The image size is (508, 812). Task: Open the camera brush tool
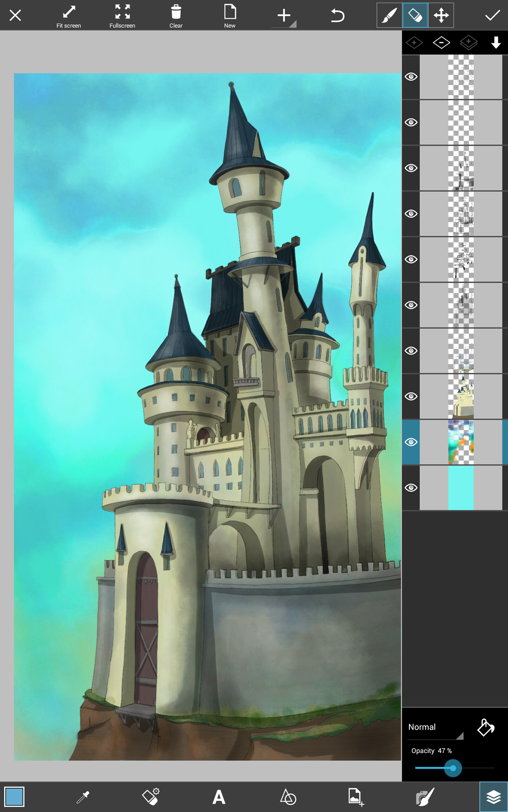[x=425, y=797]
